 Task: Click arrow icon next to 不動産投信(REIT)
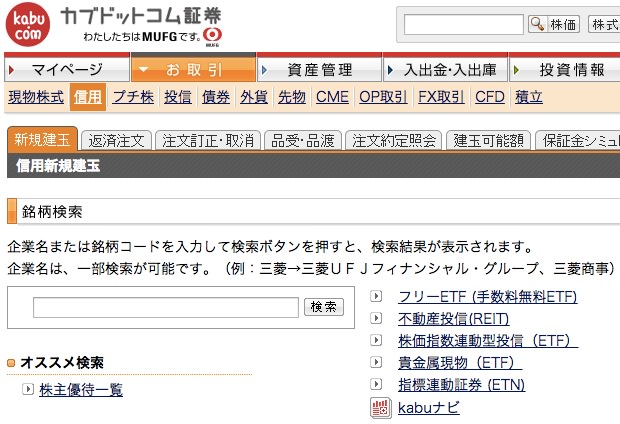point(376,318)
